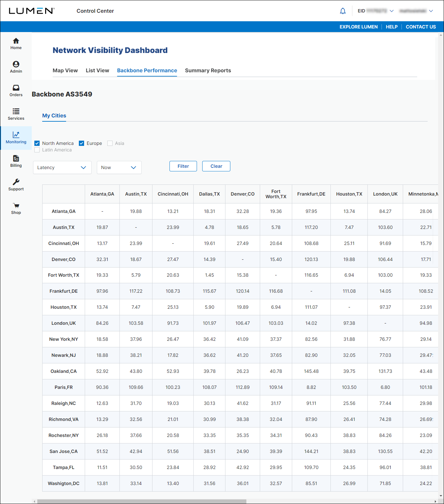Open the Admin user icon
The width and height of the screenshot is (444, 504).
(x=16, y=67)
